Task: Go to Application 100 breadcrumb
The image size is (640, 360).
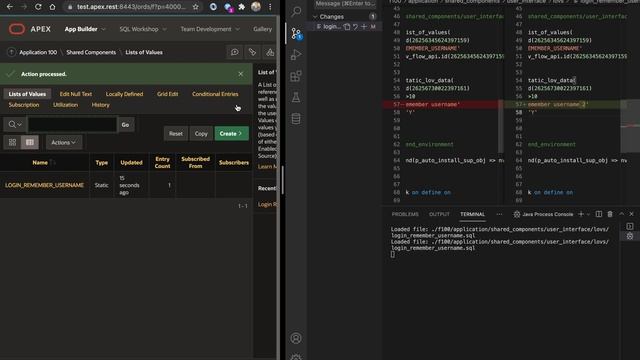Action: point(38,52)
